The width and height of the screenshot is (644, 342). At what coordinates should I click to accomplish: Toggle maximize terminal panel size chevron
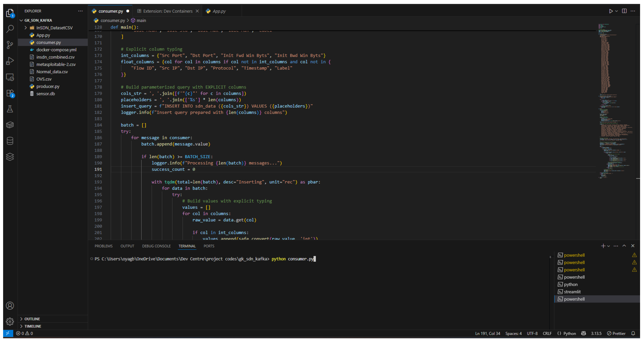pyautogui.click(x=624, y=246)
